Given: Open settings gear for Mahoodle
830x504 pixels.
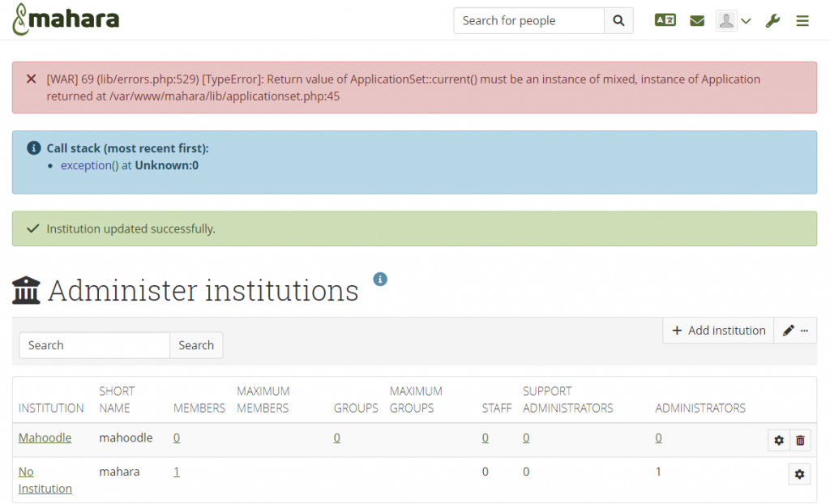Looking at the screenshot, I should pos(779,440).
